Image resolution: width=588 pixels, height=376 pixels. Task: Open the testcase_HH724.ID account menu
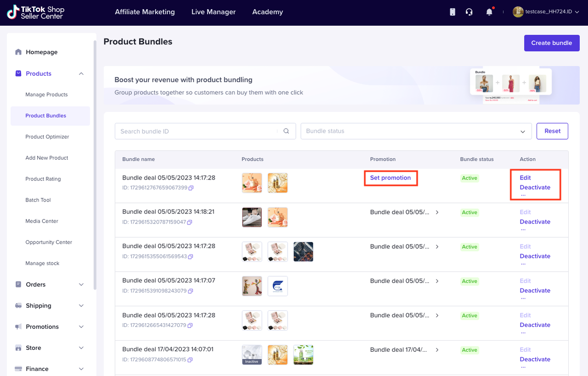click(546, 12)
